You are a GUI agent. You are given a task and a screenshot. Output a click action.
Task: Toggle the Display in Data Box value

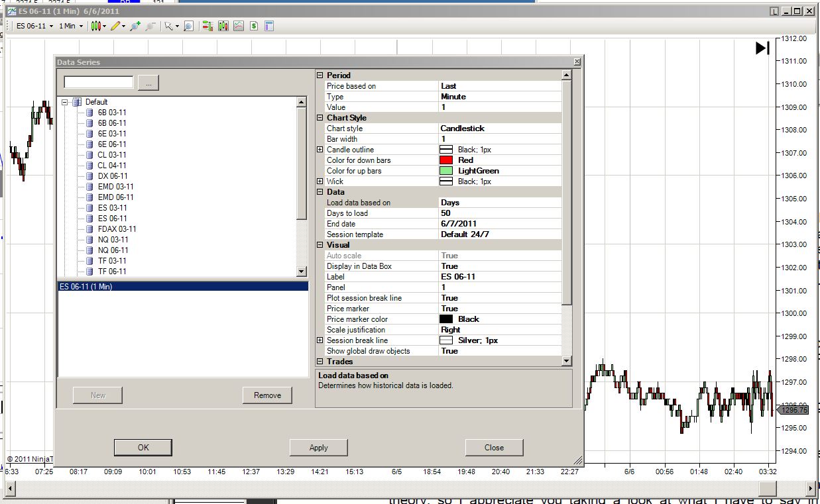point(500,266)
